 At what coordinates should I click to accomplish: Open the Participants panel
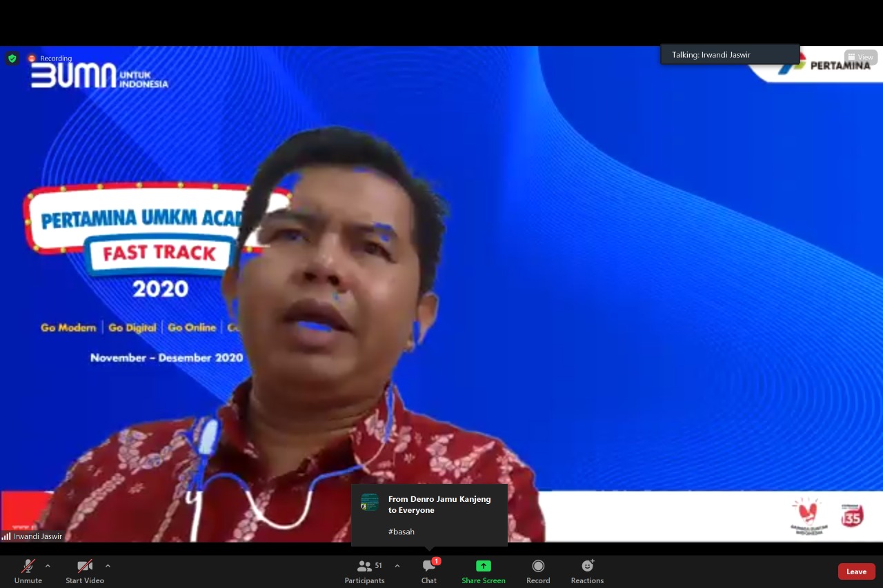[x=365, y=571]
